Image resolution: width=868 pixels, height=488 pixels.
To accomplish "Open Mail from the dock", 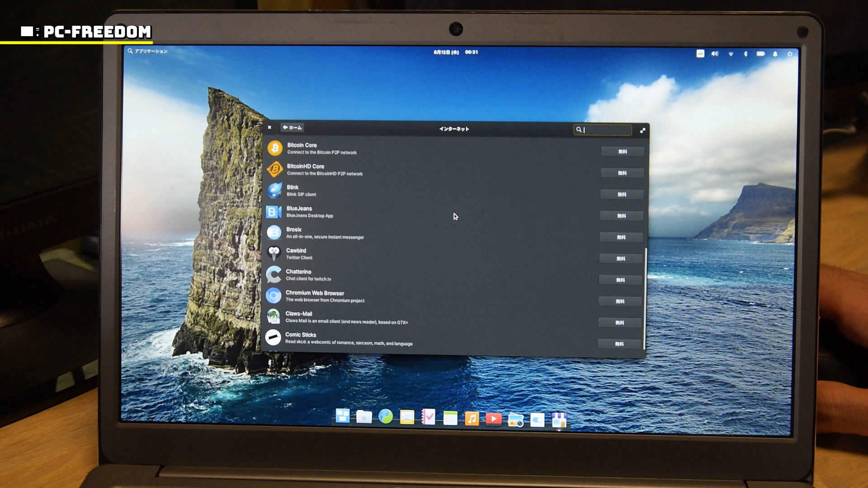I will tap(407, 418).
